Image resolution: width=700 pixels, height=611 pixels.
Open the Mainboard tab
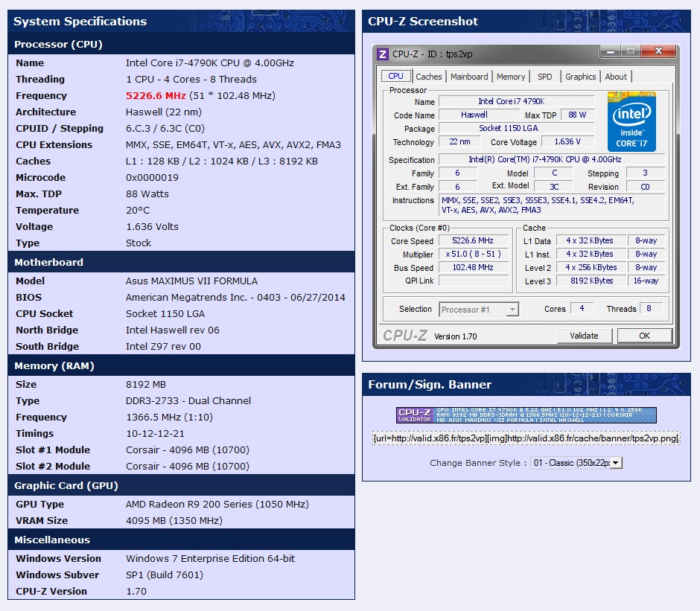pos(469,77)
